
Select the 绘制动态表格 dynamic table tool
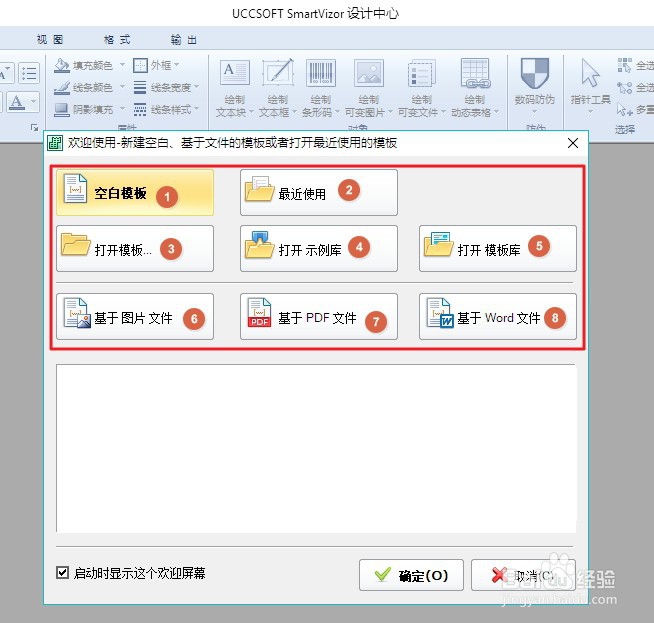475,88
